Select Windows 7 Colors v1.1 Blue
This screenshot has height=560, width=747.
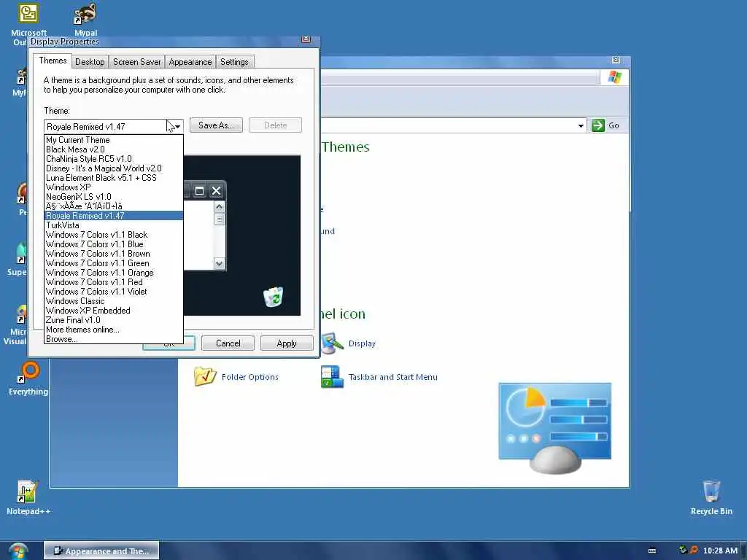pyautogui.click(x=113, y=244)
